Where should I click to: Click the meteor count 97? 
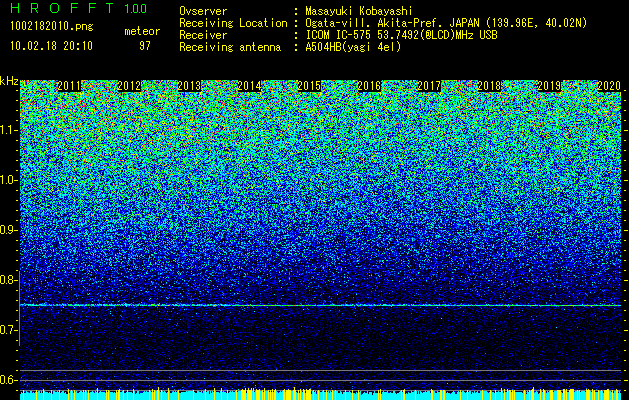(x=145, y=46)
